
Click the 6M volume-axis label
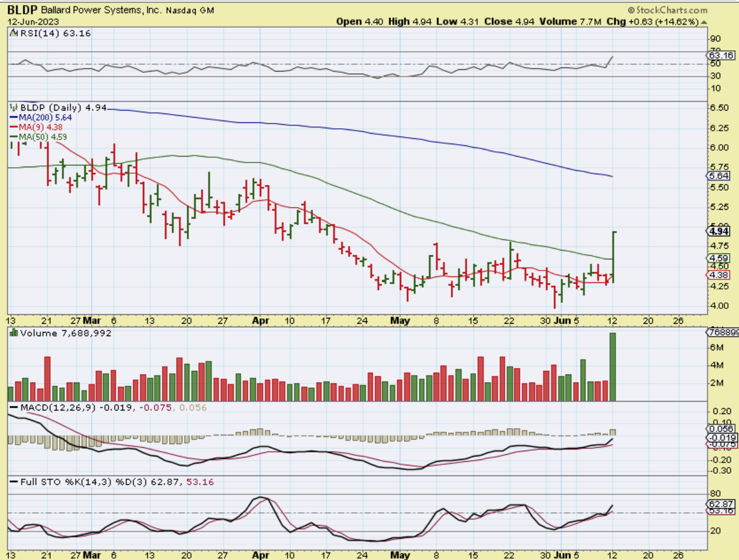point(717,347)
